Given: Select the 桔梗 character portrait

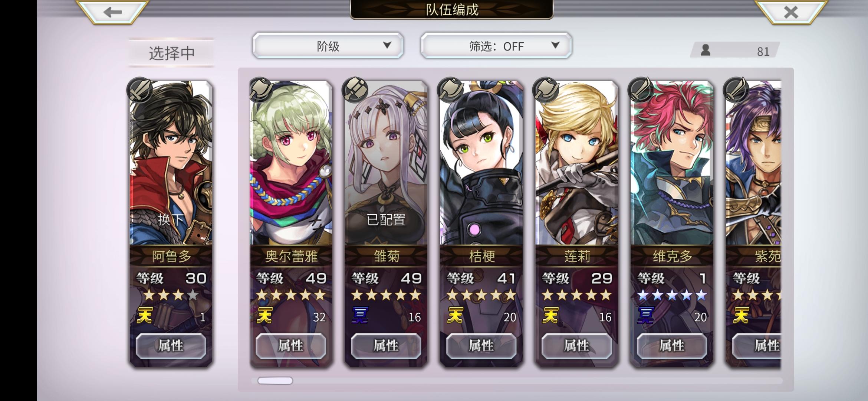Looking at the screenshot, I should (481, 163).
